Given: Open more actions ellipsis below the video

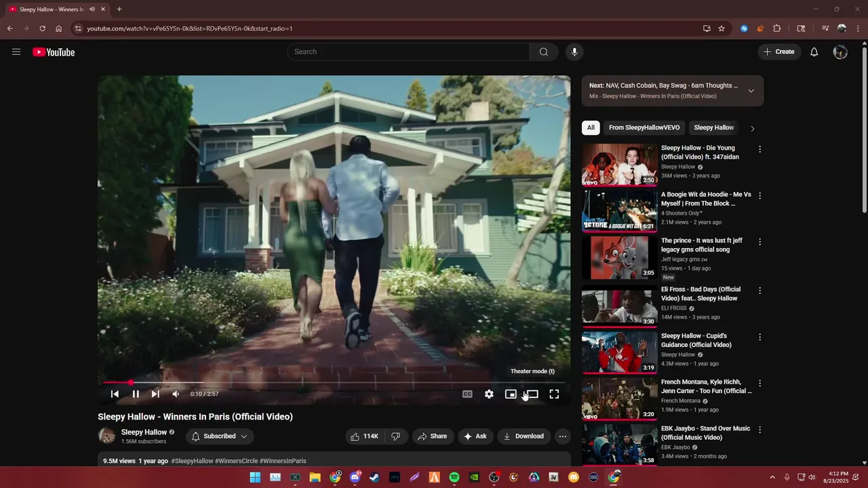Looking at the screenshot, I should [563, 436].
